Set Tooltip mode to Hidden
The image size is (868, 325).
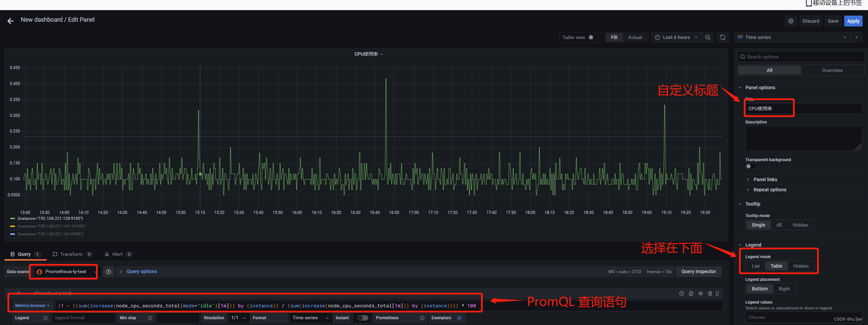800,225
